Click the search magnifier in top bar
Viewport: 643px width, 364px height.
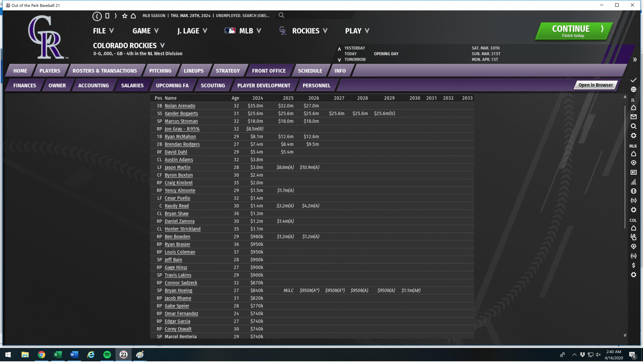(281, 15)
